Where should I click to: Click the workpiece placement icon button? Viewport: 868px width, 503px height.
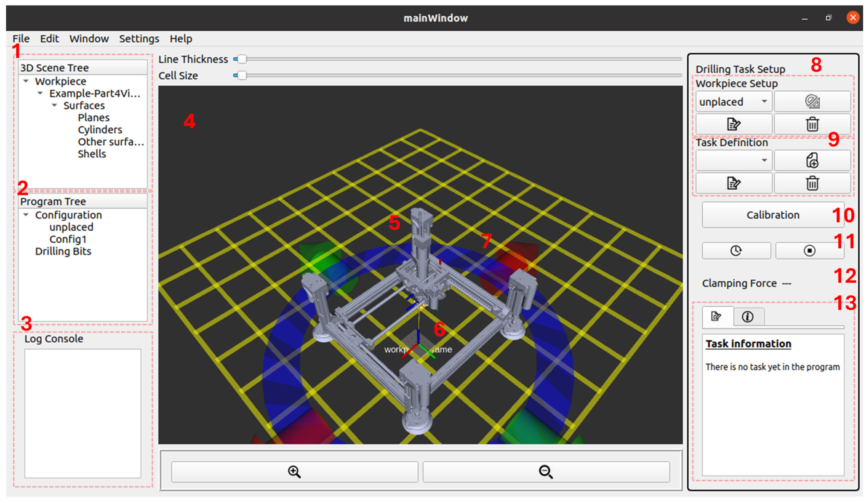click(812, 102)
